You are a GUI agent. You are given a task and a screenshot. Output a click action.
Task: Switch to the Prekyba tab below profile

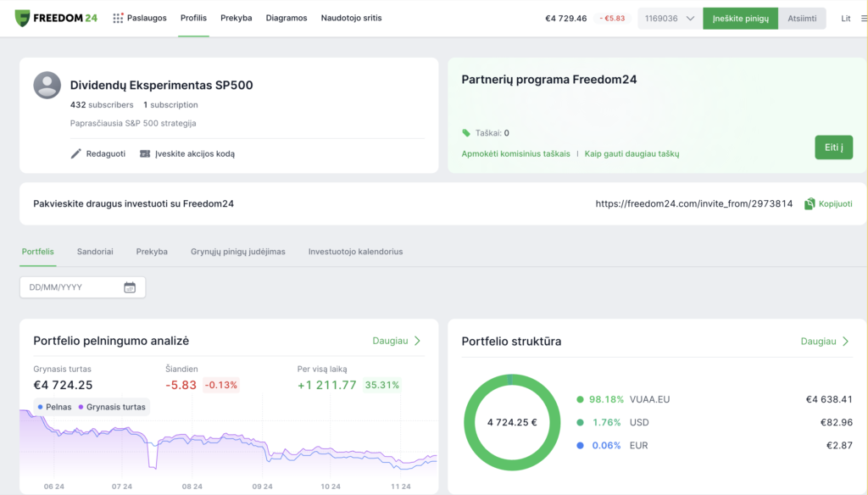152,252
